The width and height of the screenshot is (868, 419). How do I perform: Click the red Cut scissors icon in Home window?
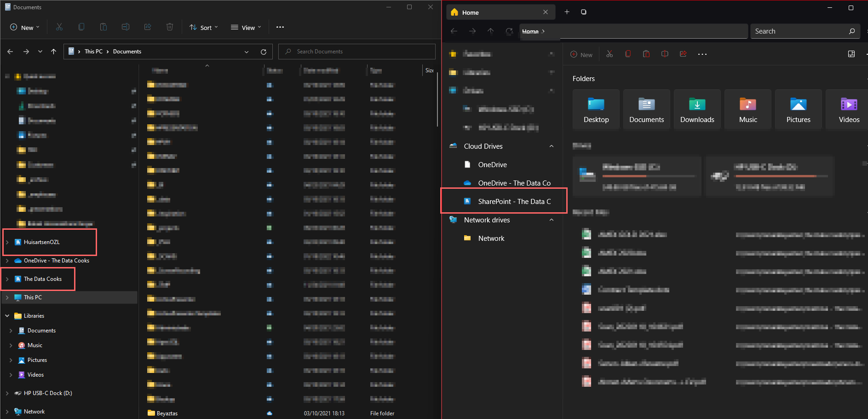pos(609,54)
